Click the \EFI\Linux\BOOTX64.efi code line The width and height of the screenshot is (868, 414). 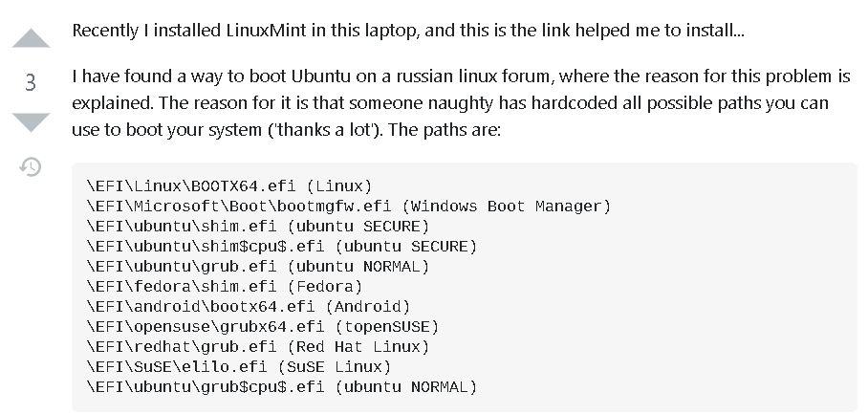(229, 186)
